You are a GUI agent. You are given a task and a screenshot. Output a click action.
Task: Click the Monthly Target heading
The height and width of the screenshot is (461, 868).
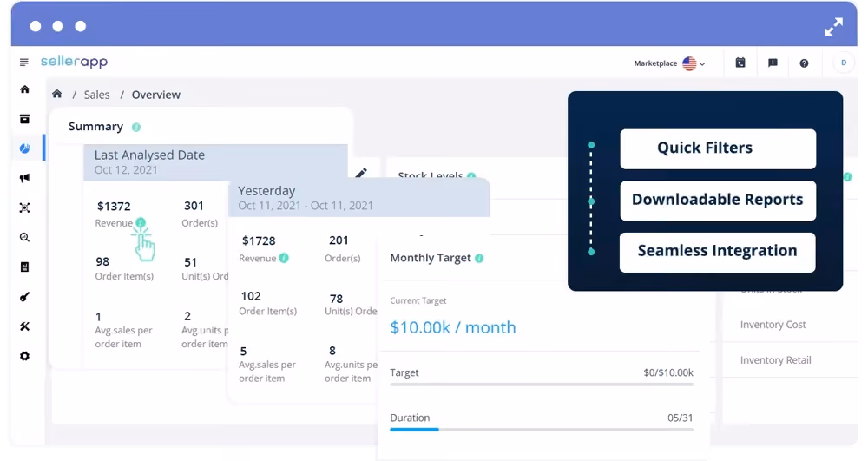pyautogui.click(x=431, y=258)
